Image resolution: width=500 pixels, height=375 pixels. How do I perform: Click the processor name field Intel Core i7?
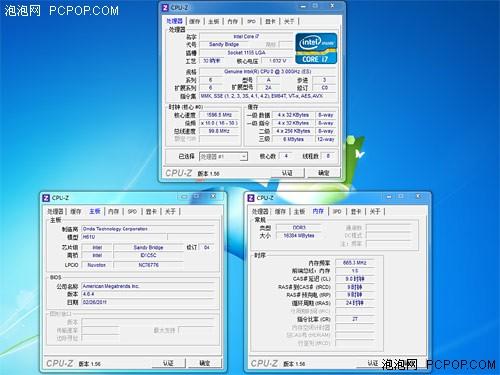[246, 36]
